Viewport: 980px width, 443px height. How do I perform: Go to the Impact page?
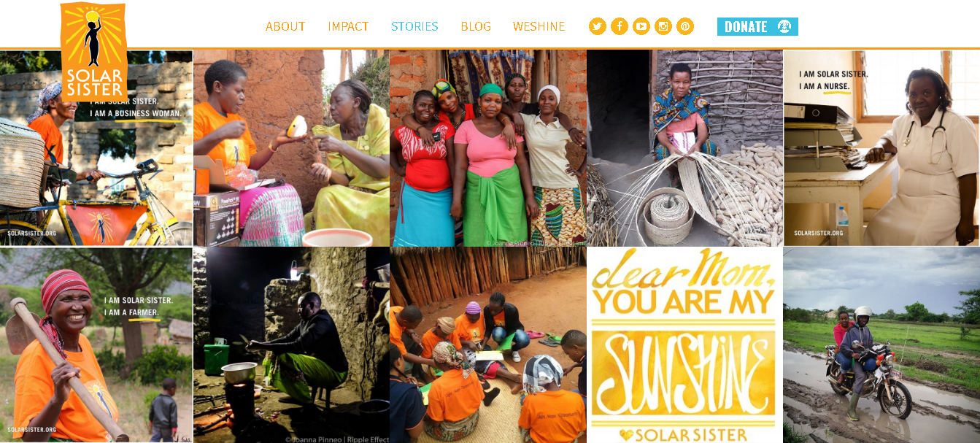tap(348, 26)
